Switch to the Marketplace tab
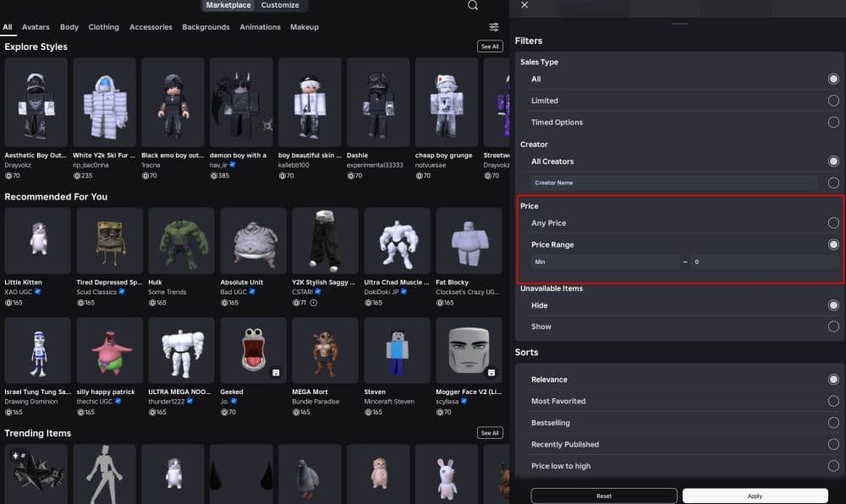 coord(228,5)
